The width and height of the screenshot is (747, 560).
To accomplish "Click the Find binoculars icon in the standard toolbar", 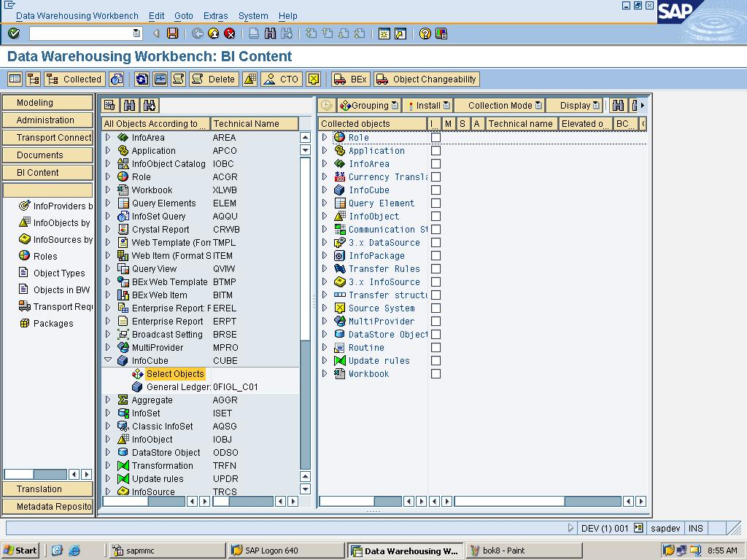I will 270,34.
